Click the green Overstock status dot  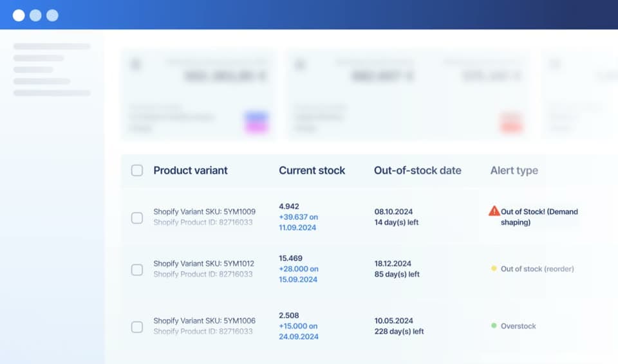point(494,325)
